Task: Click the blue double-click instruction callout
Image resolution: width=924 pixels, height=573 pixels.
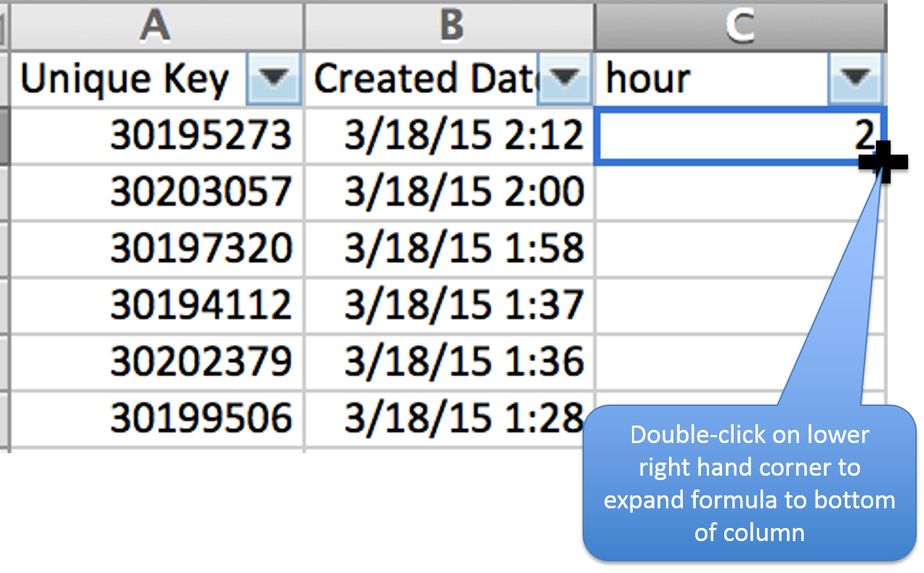Action: pyautogui.click(x=749, y=483)
